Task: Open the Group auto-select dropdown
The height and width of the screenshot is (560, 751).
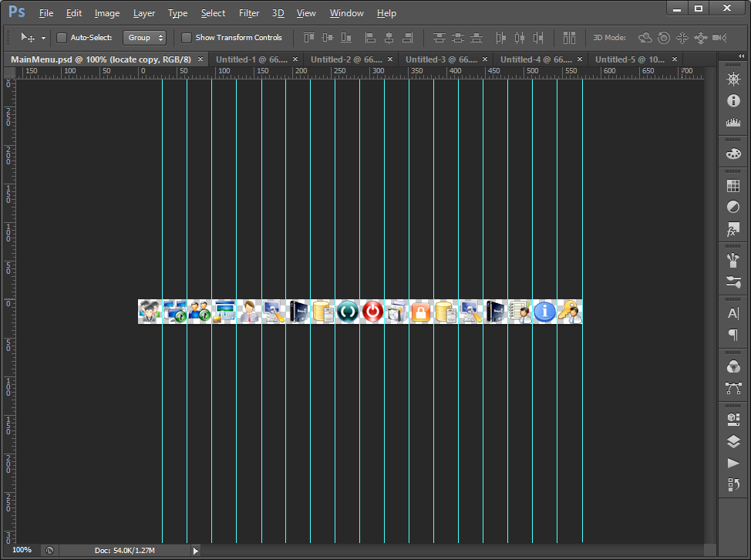Action: [145, 38]
